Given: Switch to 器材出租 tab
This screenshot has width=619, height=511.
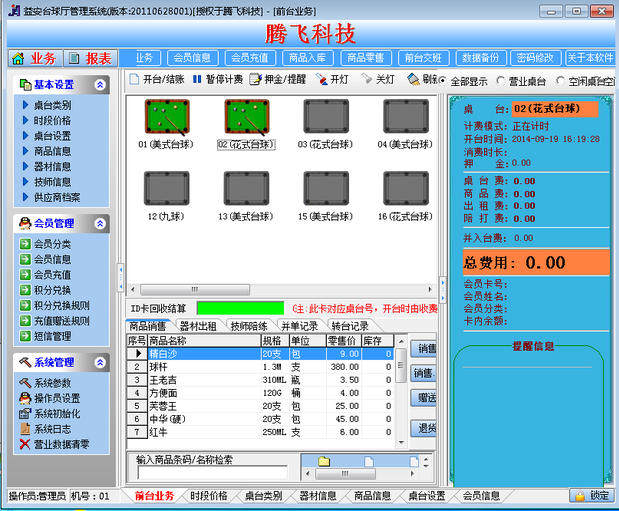Looking at the screenshot, I should pyautogui.click(x=198, y=326).
